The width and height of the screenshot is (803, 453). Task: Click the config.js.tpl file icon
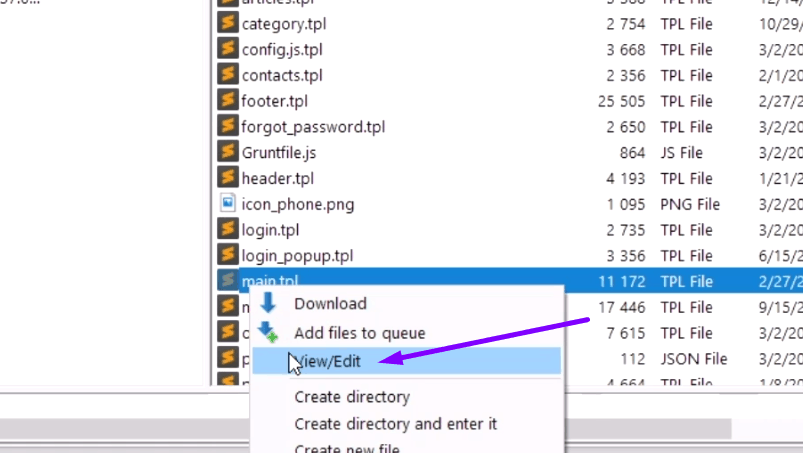(228, 49)
